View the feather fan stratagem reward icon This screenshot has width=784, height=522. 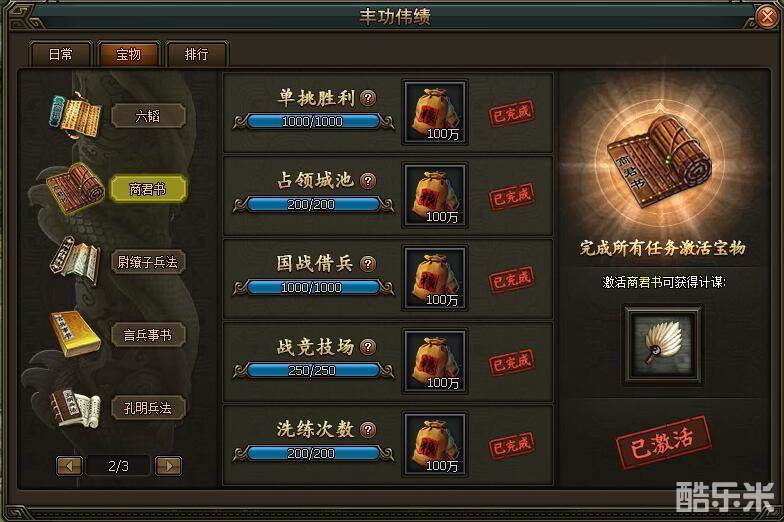662,344
